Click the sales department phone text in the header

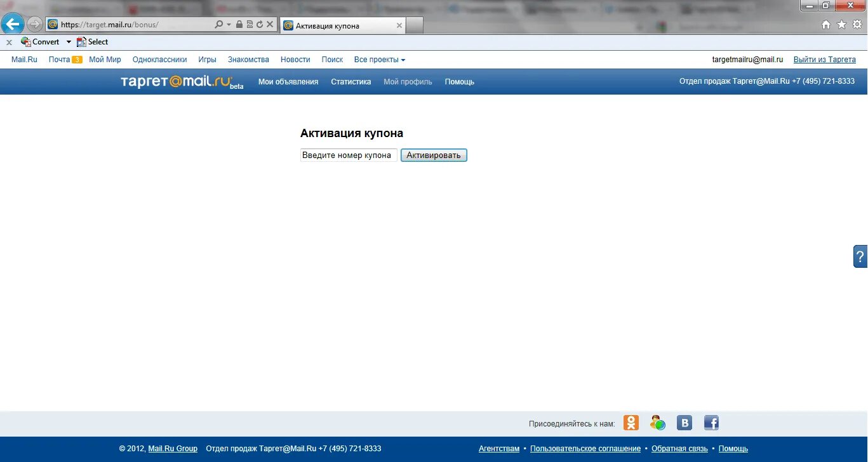(x=767, y=81)
